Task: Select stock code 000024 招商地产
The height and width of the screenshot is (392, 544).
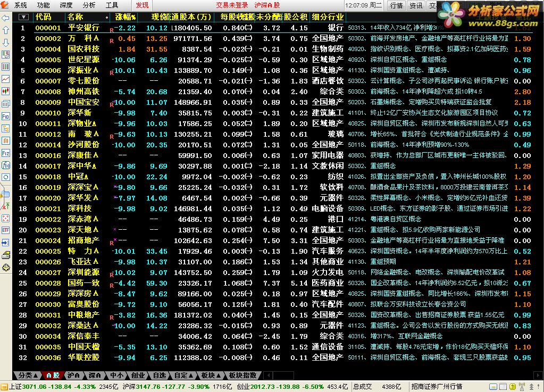Action: (278, 240)
